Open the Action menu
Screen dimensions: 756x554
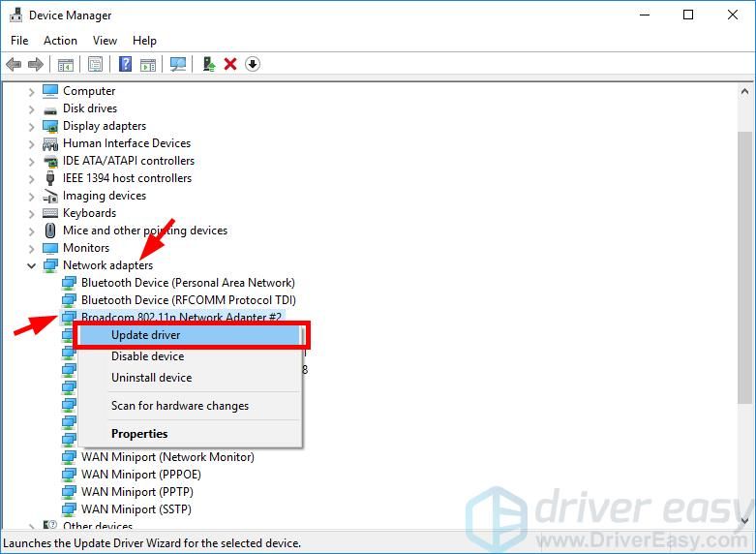pos(60,41)
